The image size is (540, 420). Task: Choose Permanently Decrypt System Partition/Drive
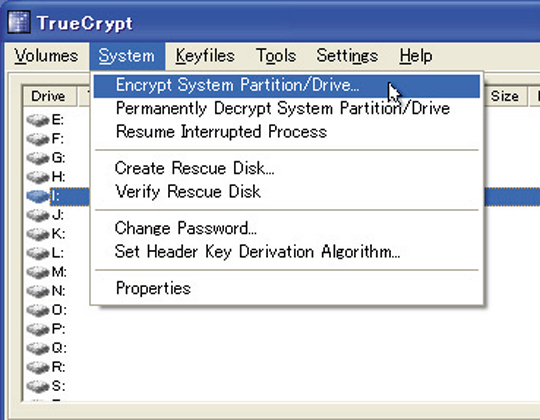point(287,108)
